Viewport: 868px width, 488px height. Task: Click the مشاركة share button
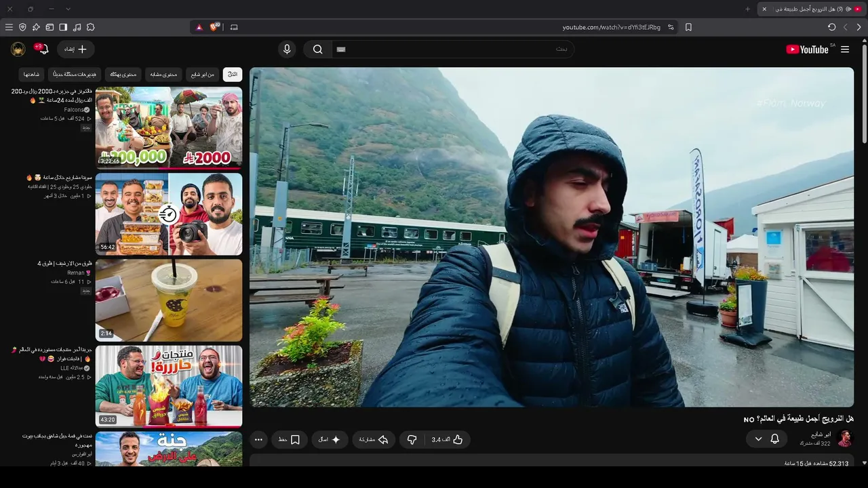pos(374,440)
